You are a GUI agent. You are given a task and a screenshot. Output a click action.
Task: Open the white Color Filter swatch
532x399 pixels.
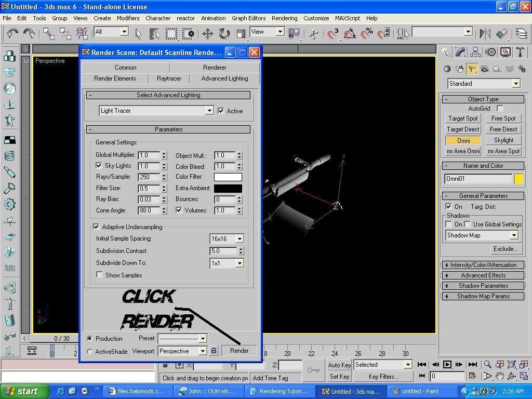[x=228, y=177]
